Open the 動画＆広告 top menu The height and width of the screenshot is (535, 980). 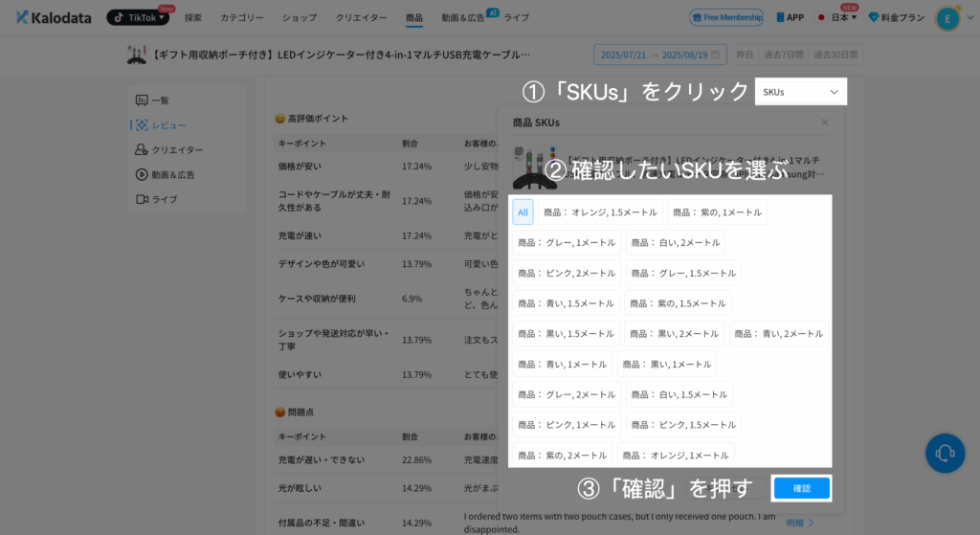tap(462, 17)
